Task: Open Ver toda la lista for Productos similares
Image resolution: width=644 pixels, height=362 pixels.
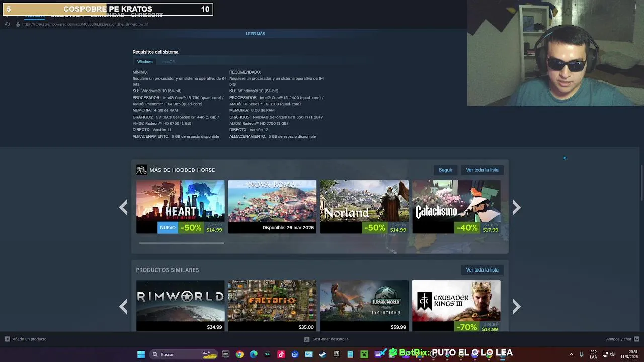Action: pos(482,269)
